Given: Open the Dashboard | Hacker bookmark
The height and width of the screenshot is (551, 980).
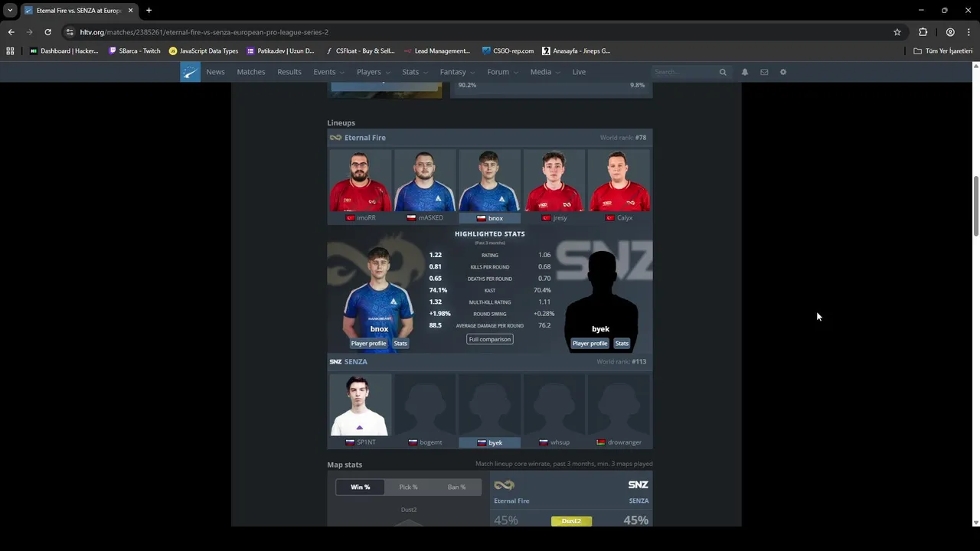Looking at the screenshot, I should pos(64,51).
